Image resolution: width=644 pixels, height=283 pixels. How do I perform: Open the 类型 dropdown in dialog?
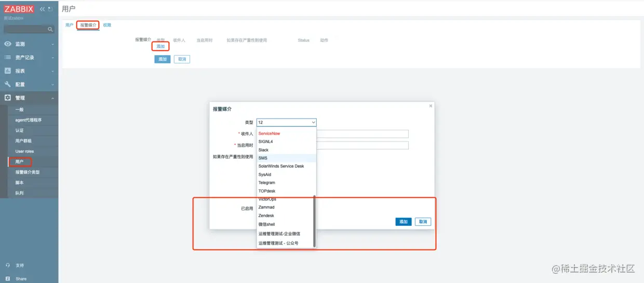287,122
